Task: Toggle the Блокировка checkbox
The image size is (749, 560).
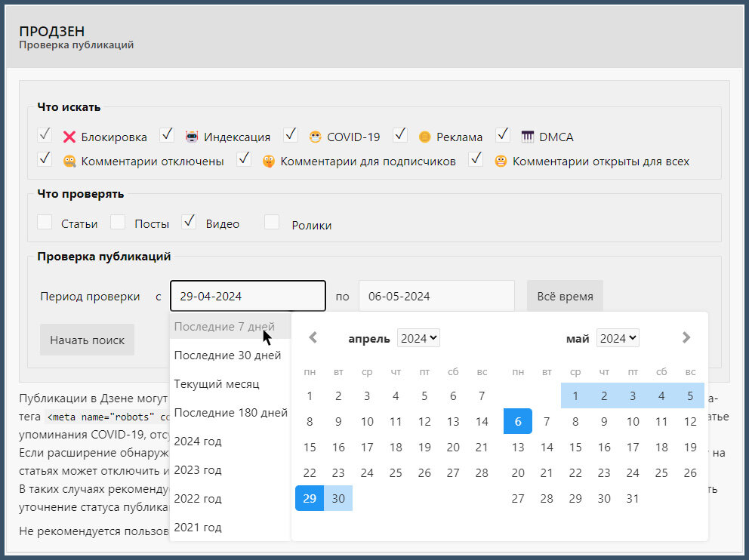Action: pyautogui.click(x=45, y=135)
